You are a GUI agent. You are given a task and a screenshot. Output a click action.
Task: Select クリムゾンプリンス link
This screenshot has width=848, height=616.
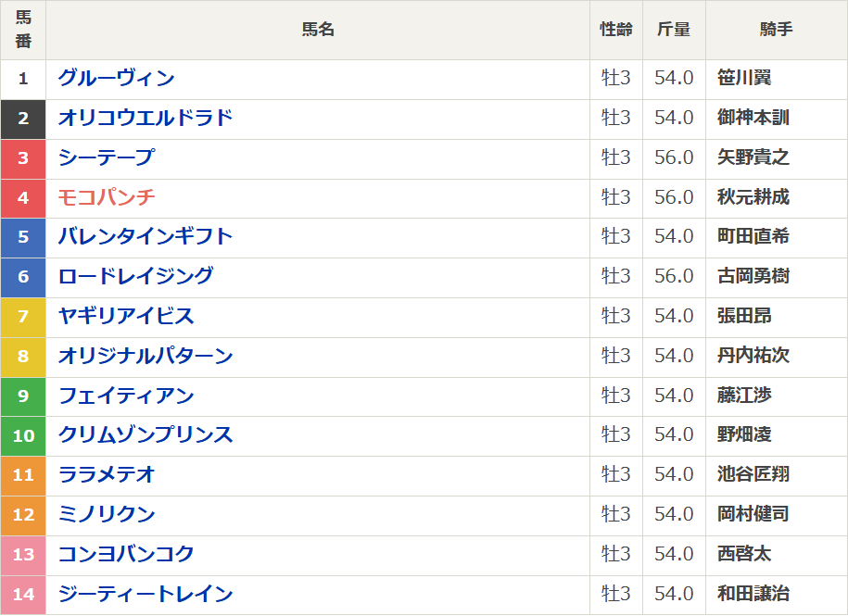(145, 434)
